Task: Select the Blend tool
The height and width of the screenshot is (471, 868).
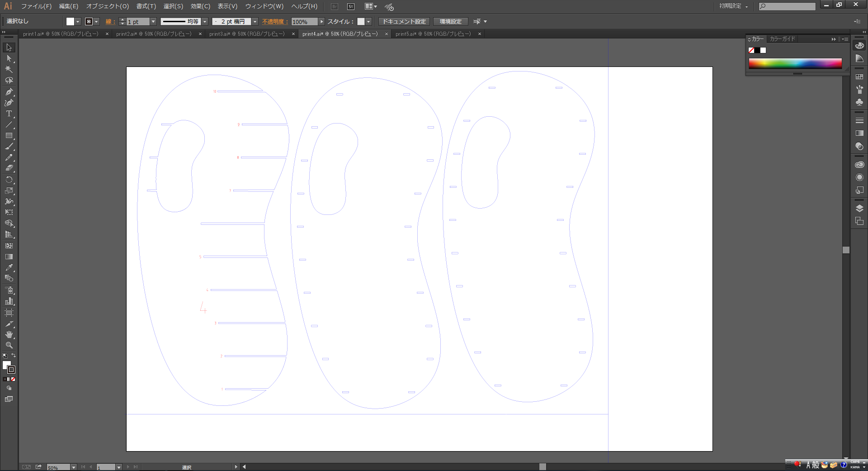Action: 9,278
